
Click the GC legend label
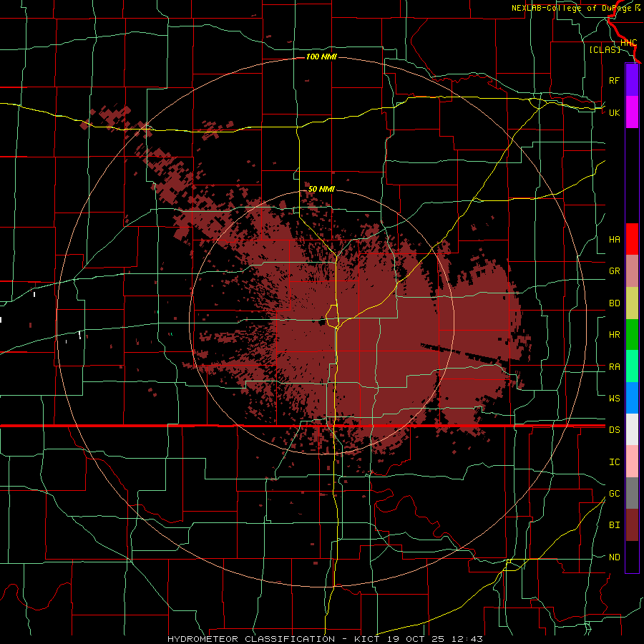coord(614,493)
